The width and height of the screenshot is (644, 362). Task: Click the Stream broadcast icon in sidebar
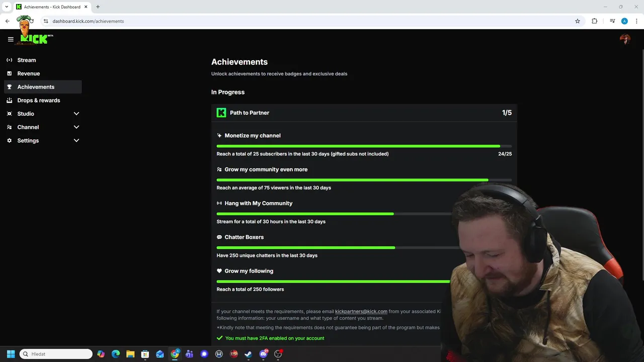point(9,60)
